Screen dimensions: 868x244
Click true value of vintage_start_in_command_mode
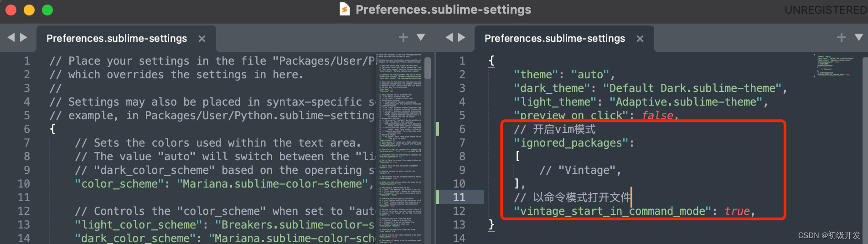[x=737, y=211]
